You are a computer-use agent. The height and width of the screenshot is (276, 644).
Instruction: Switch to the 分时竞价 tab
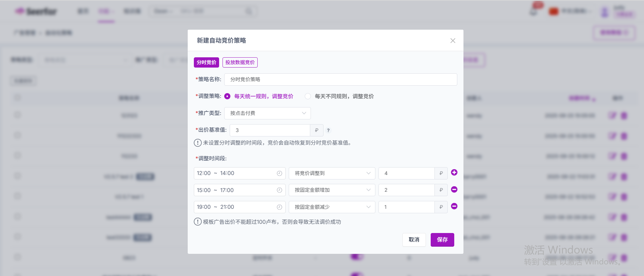point(206,62)
